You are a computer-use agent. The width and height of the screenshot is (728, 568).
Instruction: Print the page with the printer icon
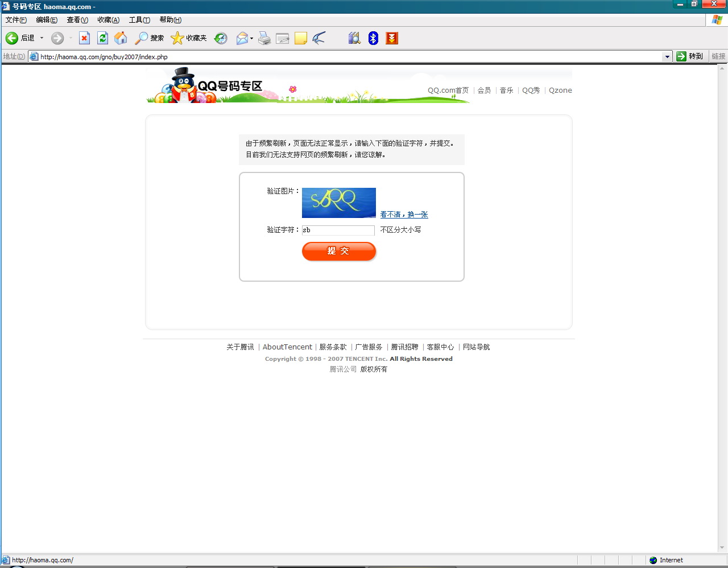click(x=264, y=38)
